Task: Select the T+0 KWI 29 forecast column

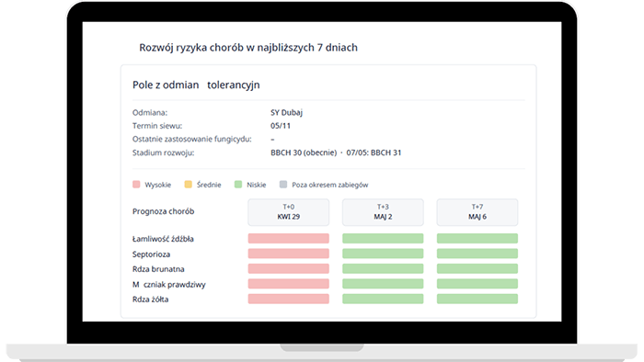Action: [288, 212]
